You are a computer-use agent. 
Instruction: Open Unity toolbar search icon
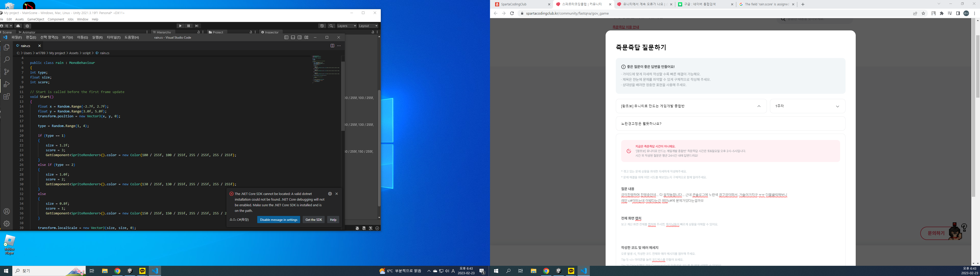[331, 26]
